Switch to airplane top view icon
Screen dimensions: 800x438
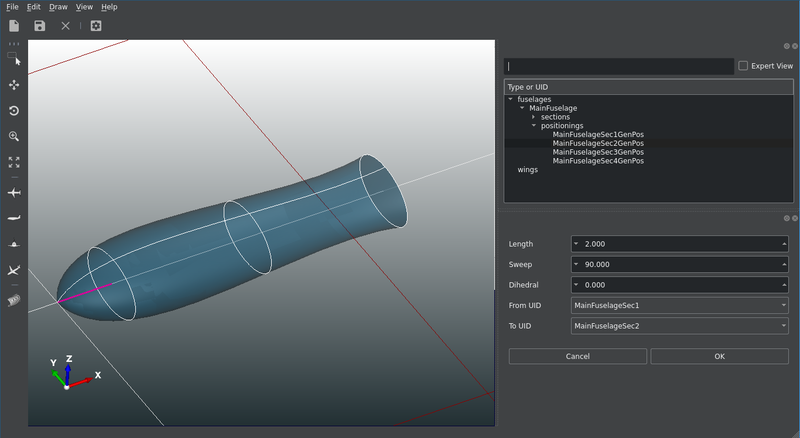[14, 191]
